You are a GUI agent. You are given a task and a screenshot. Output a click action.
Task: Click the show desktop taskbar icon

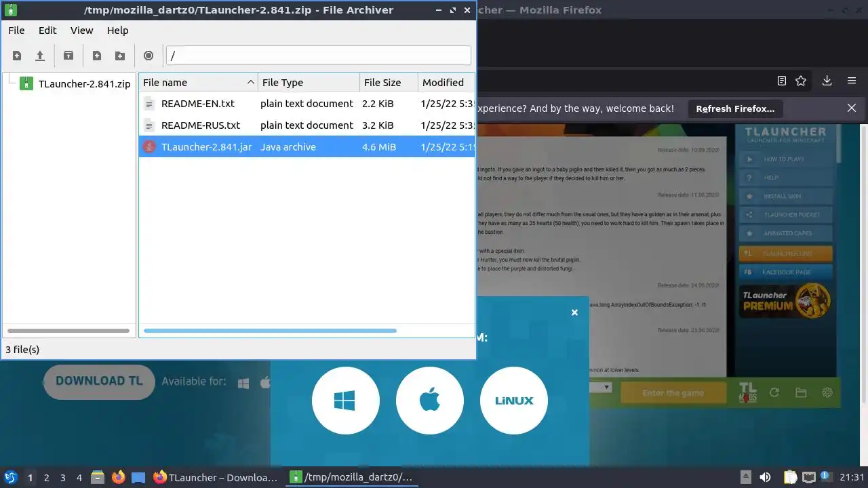click(138, 477)
